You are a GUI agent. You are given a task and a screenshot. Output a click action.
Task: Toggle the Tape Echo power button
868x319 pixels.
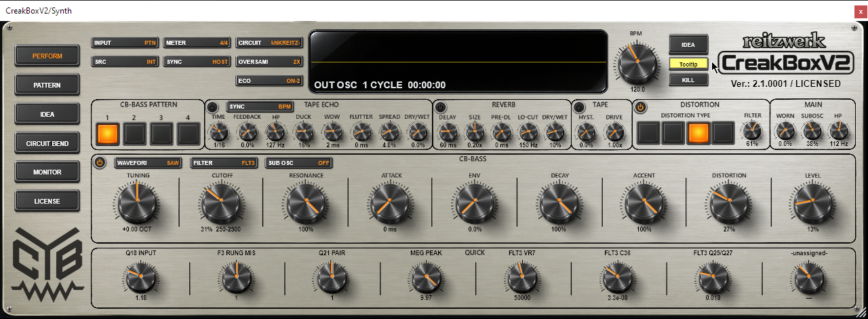212,107
